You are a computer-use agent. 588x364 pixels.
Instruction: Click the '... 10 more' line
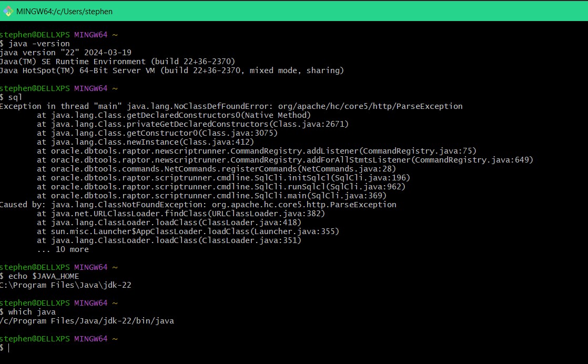tap(63, 249)
